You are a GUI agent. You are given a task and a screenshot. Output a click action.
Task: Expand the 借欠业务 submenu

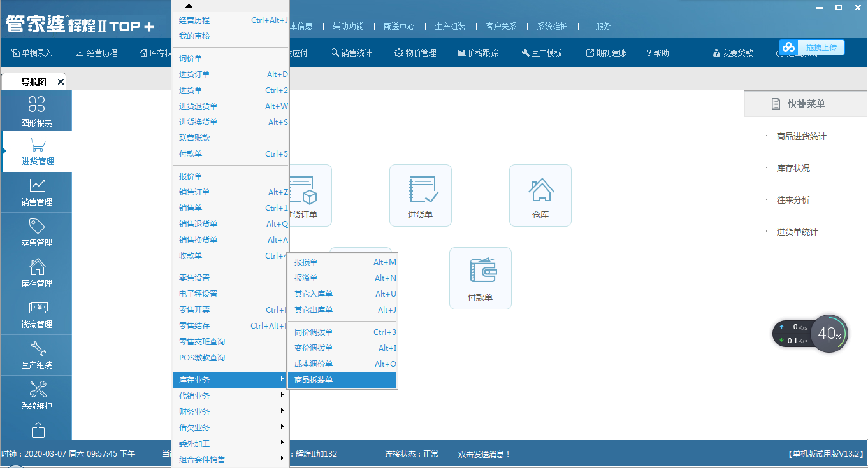click(x=230, y=428)
